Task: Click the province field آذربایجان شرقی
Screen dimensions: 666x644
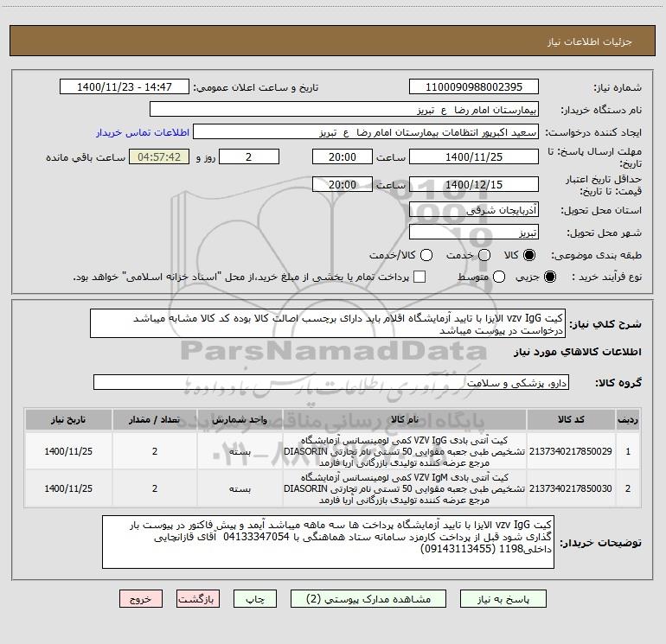Action: click(x=474, y=209)
